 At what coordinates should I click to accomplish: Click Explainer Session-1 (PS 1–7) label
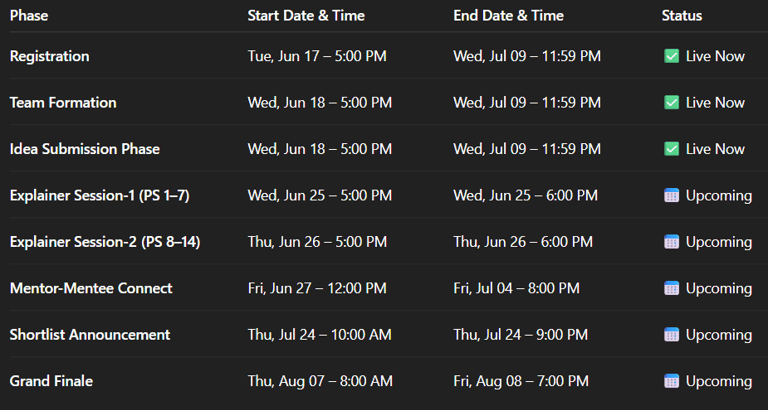point(99,195)
